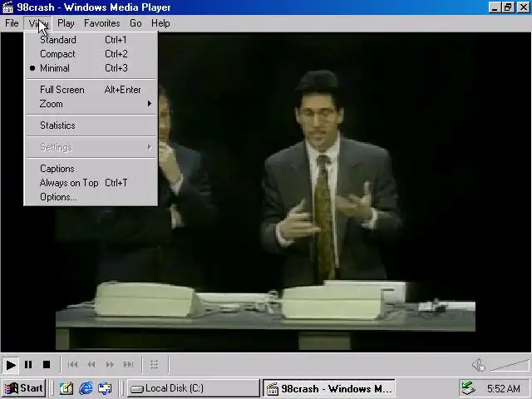The image size is (532, 399).
Task: Open Options... dialog from View menu
Action: tap(91, 197)
